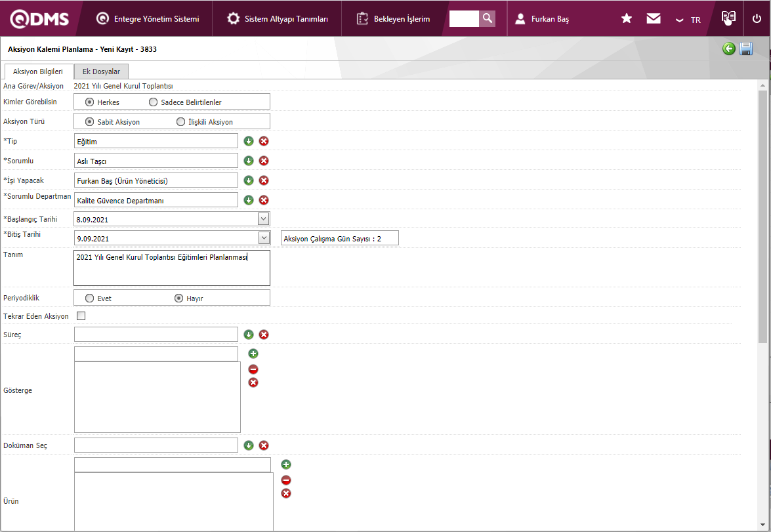Choose the İlişkili Aksiyon radio button
Screen dimensions: 771x532
point(181,122)
